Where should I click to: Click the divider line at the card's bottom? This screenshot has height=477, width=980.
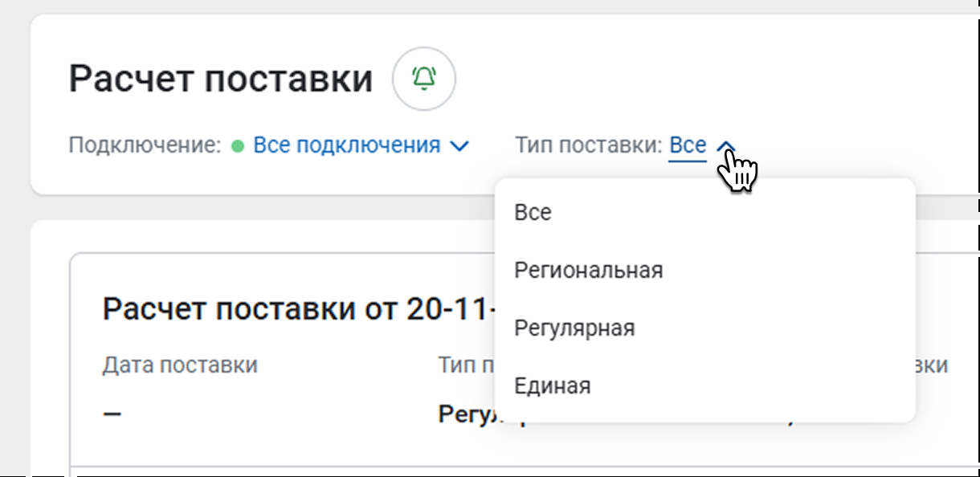(x=482, y=467)
